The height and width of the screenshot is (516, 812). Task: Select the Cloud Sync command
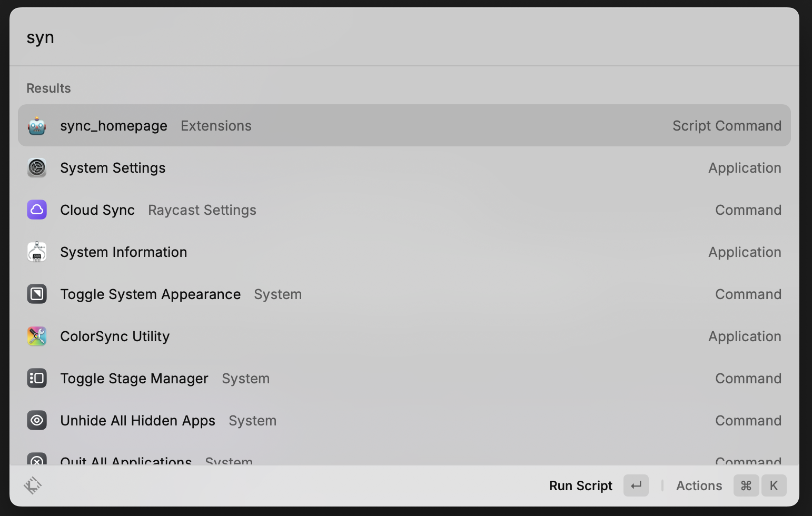(404, 210)
